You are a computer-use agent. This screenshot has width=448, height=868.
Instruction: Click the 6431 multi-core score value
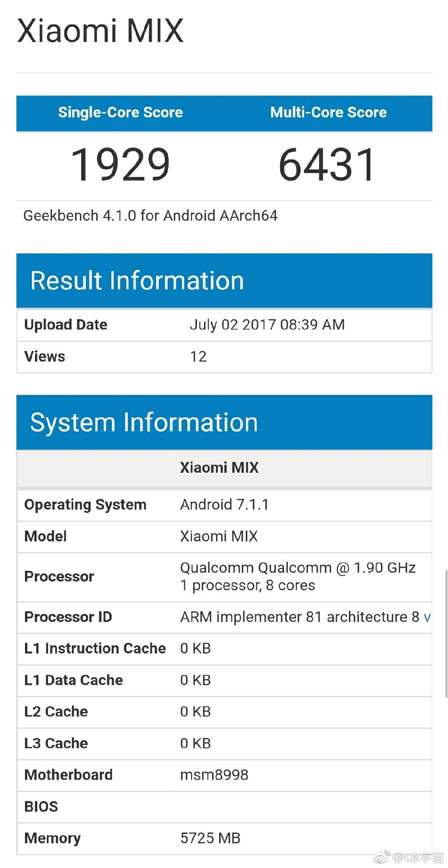coord(327,165)
